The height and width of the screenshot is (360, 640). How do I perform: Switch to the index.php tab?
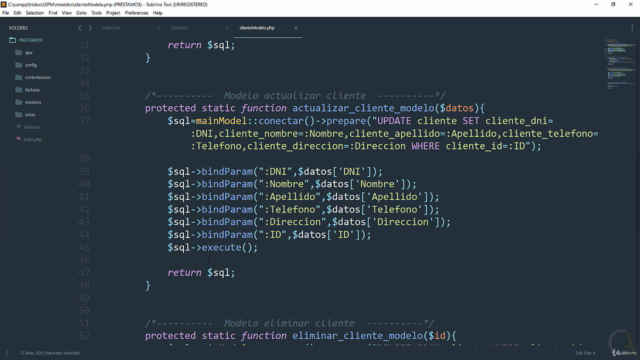pyautogui.click(x=111, y=28)
